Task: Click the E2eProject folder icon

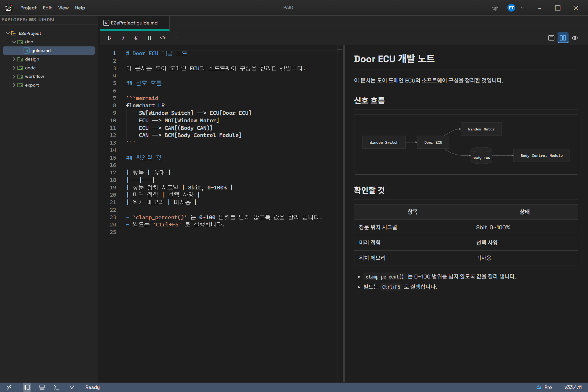Action: [x=14, y=33]
